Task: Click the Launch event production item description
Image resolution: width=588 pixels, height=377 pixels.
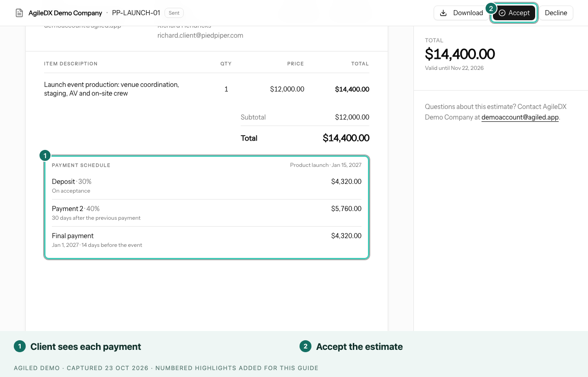Action: click(x=112, y=89)
